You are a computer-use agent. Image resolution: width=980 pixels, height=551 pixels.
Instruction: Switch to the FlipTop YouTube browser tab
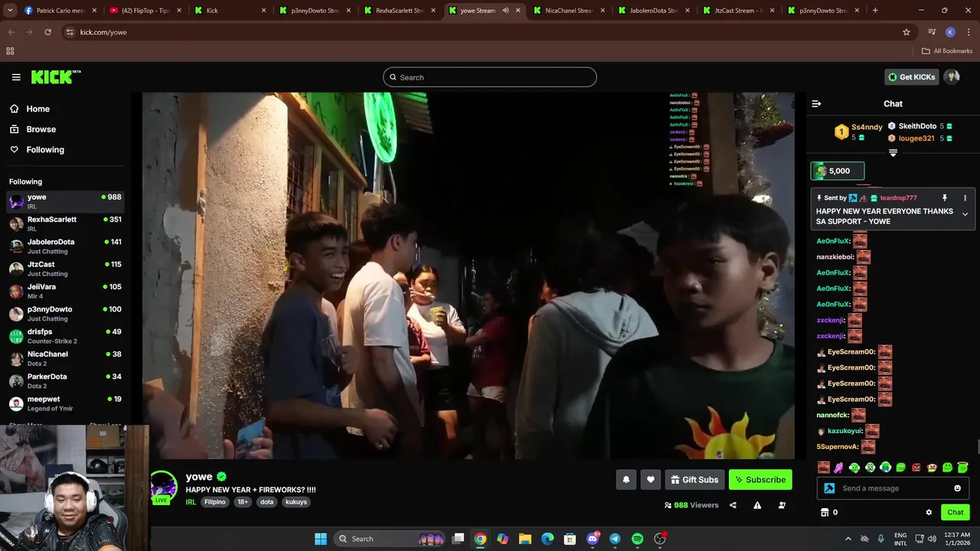(x=145, y=11)
